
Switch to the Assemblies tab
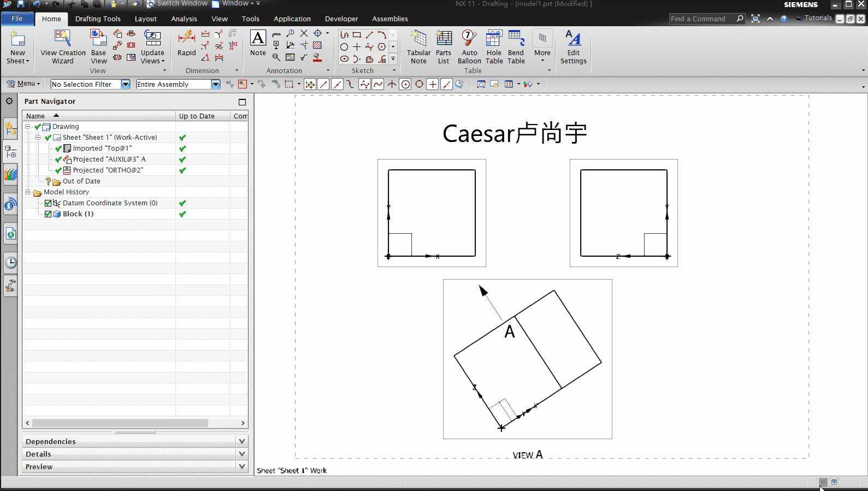pyautogui.click(x=390, y=19)
